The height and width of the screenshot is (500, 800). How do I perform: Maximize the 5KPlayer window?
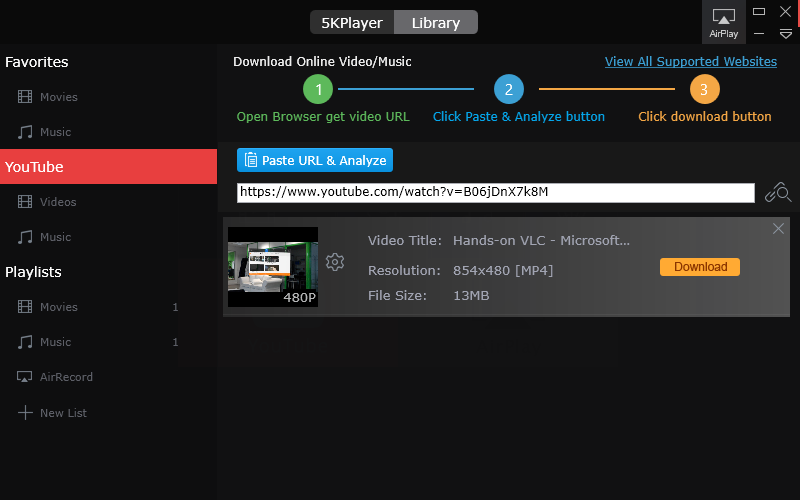pyautogui.click(x=759, y=11)
